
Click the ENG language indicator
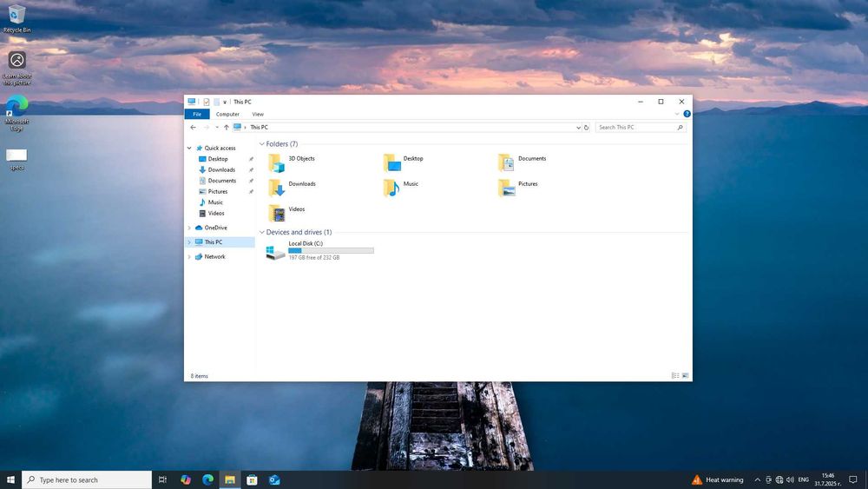pyautogui.click(x=803, y=480)
